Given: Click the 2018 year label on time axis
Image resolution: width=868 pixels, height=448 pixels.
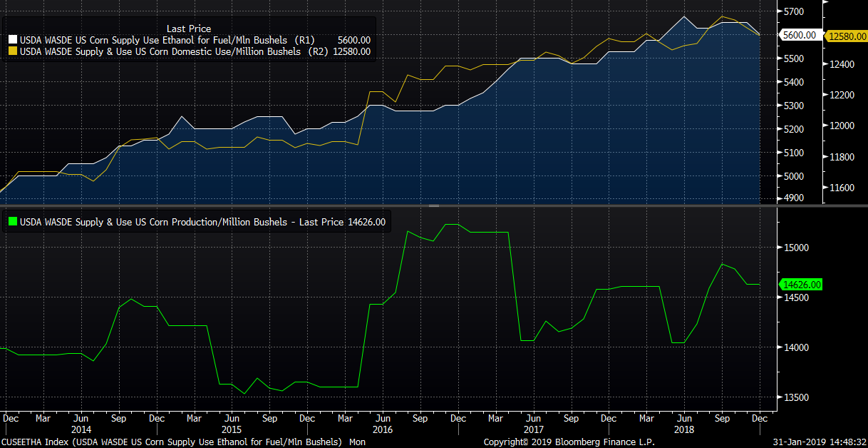Looking at the screenshot, I should pos(683,430).
